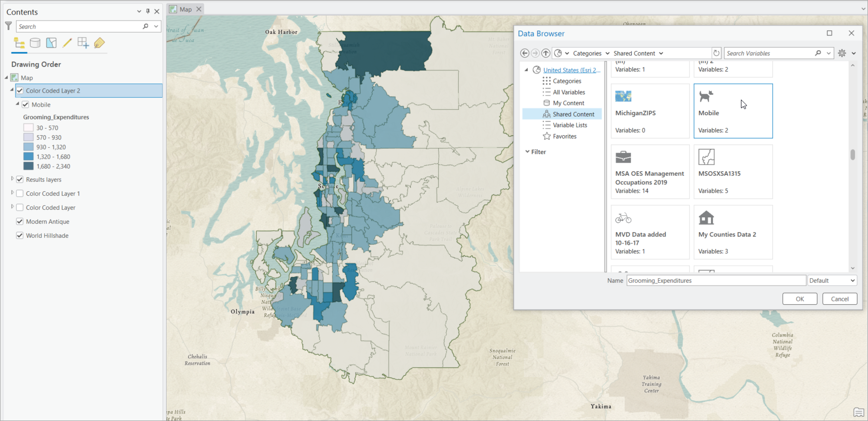This screenshot has width=868, height=421.
Task: Click the Data Browser refresh icon
Action: point(716,53)
